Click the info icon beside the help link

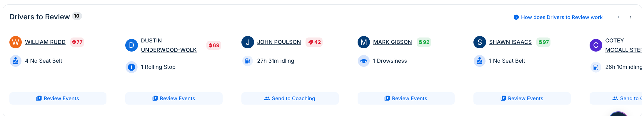pos(516,17)
